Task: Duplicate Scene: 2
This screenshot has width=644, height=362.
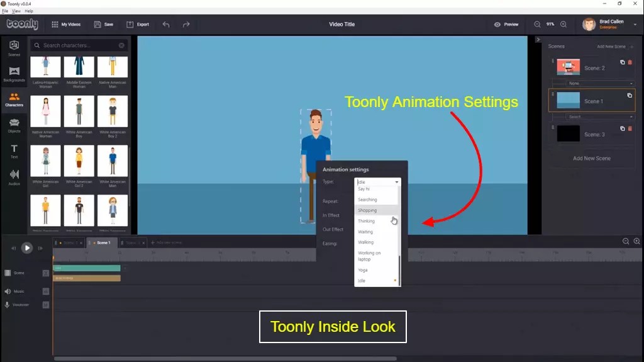Action: [622, 62]
